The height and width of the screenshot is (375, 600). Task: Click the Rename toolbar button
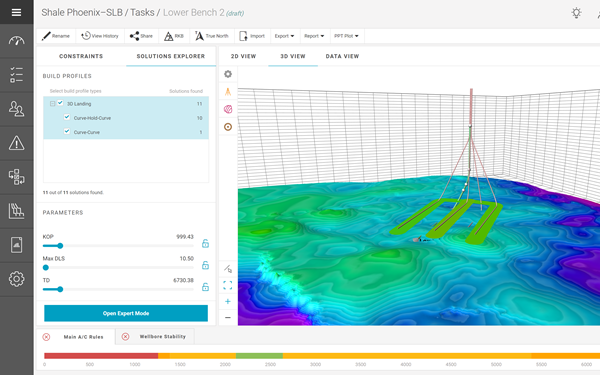[56, 36]
